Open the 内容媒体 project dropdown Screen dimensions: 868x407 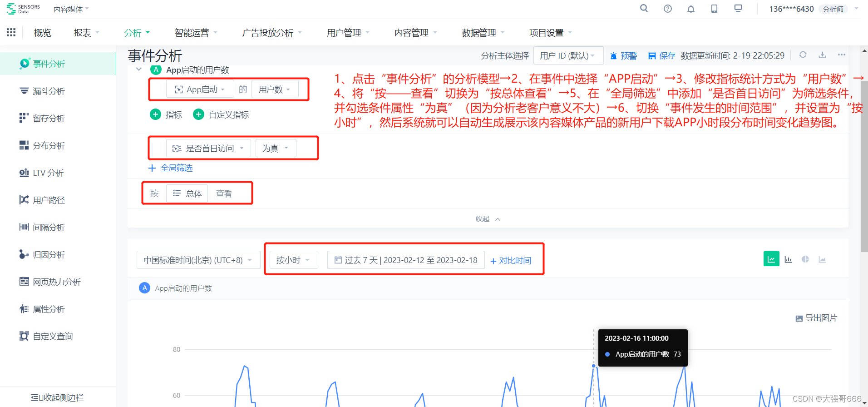71,9
